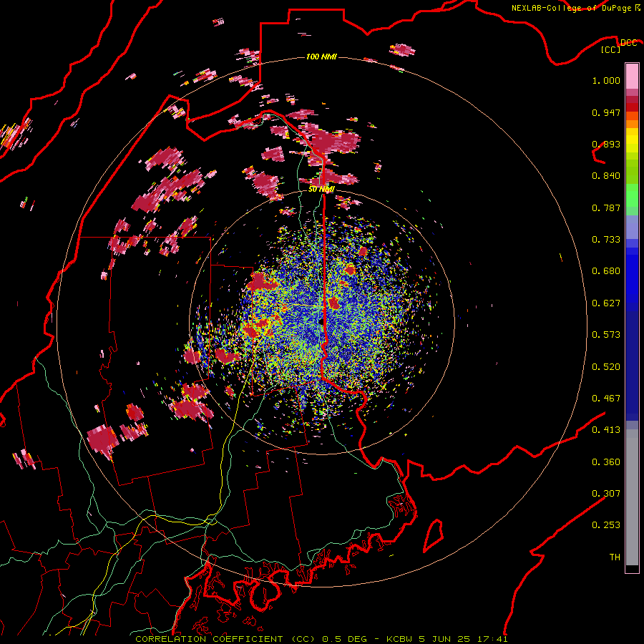The width and height of the screenshot is (644, 644).
Task: Pick the gray segment of the color bar
Action: [632, 497]
